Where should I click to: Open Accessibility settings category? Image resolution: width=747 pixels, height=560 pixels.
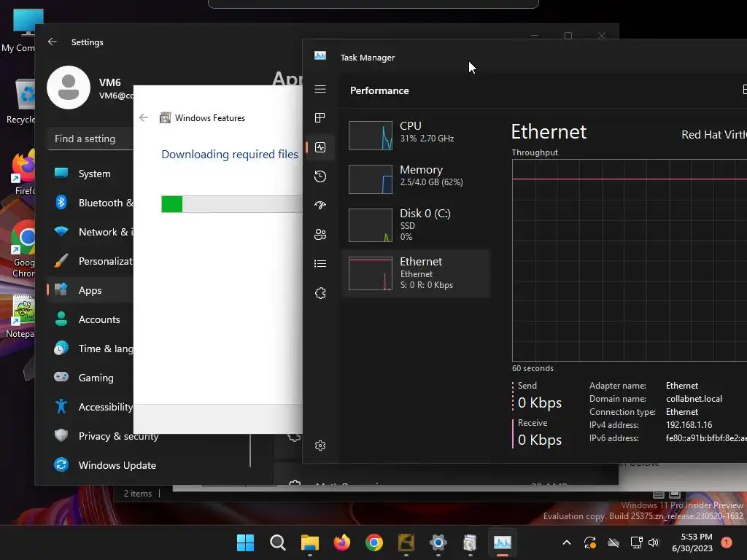[90, 407]
